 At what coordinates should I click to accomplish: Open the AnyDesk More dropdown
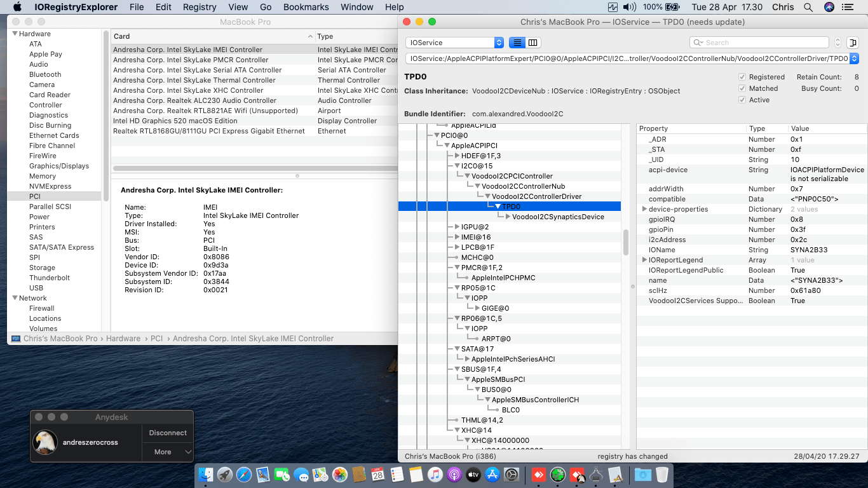coord(168,452)
